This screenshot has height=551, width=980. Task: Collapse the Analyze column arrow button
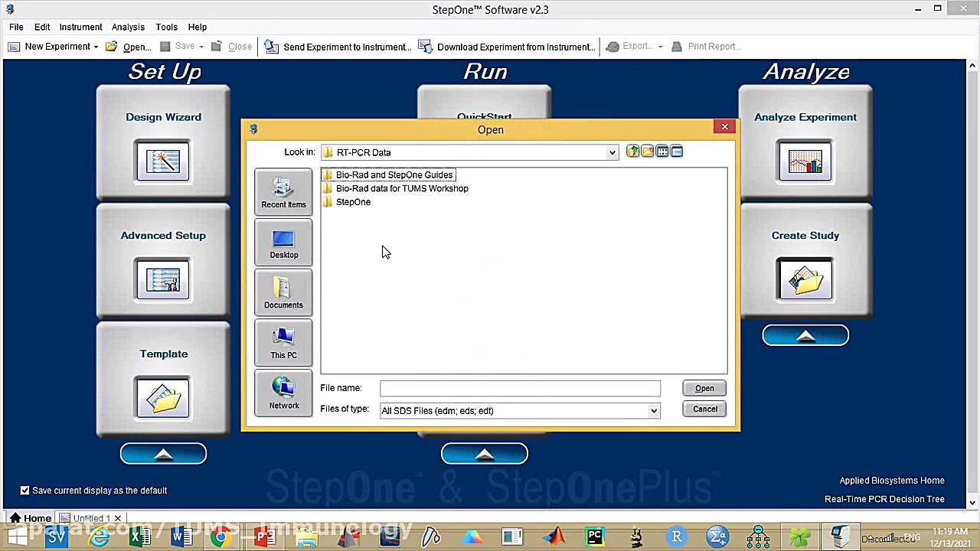(x=805, y=335)
